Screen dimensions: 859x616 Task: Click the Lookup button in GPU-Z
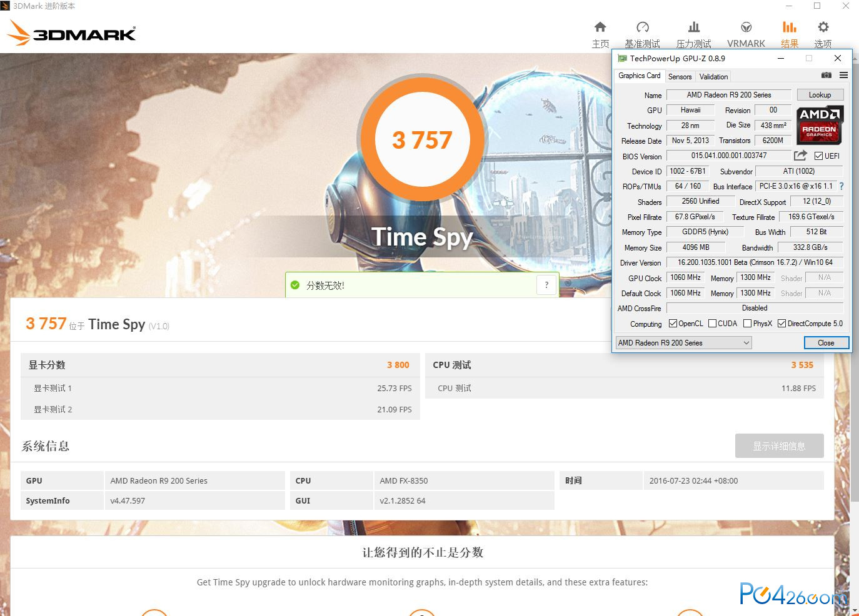pyautogui.click(x=820, y=95)
